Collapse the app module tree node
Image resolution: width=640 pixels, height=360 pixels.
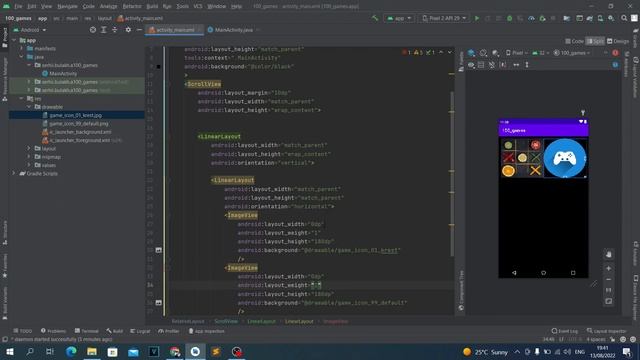[14, 40]
